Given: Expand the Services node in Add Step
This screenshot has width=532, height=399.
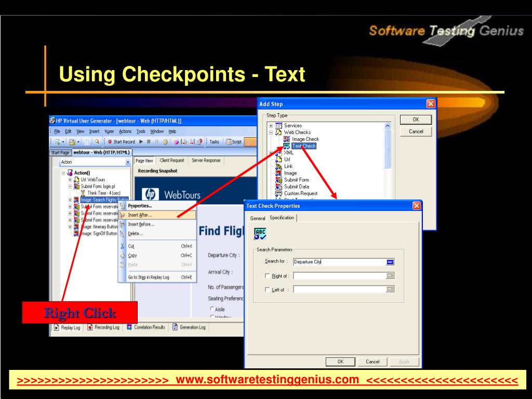Looking at the screenshot, I should tap(271, 126).
